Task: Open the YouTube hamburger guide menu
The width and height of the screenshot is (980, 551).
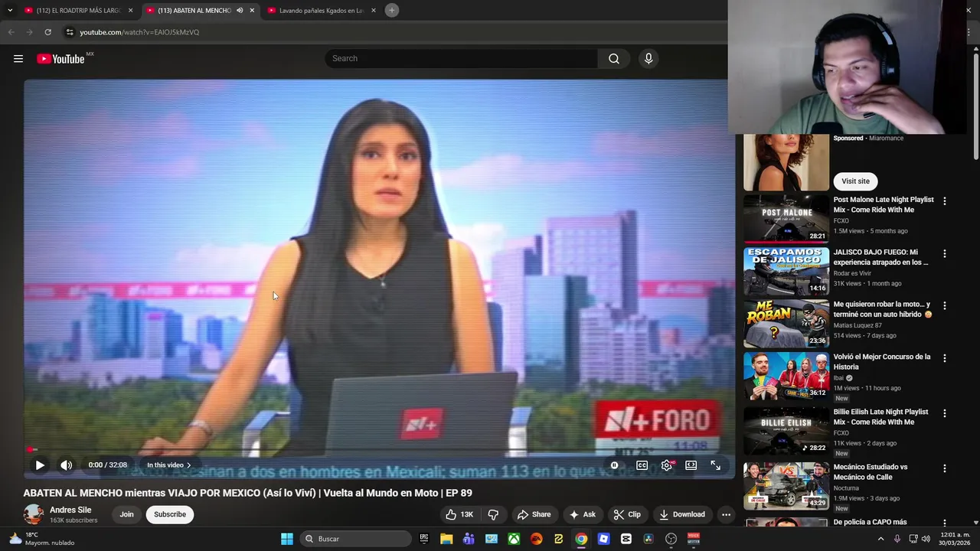Action: pos(18,59)
